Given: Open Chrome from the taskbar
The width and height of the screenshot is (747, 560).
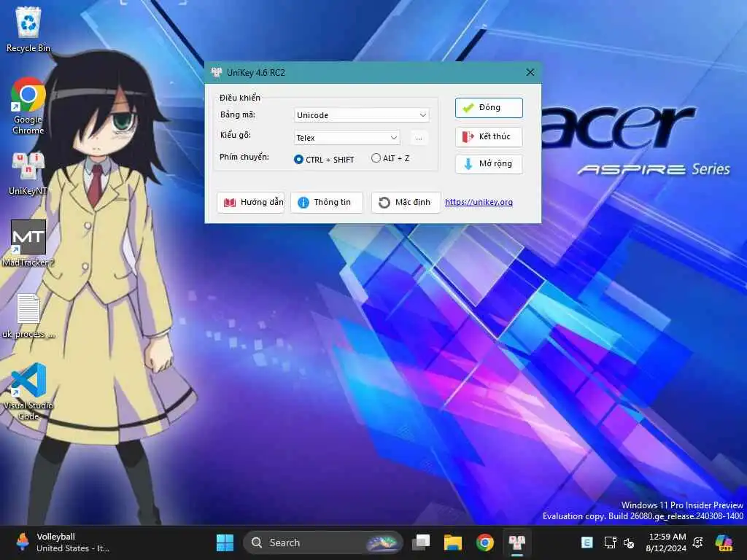Looking at the screenshot, I should [484, 542].
